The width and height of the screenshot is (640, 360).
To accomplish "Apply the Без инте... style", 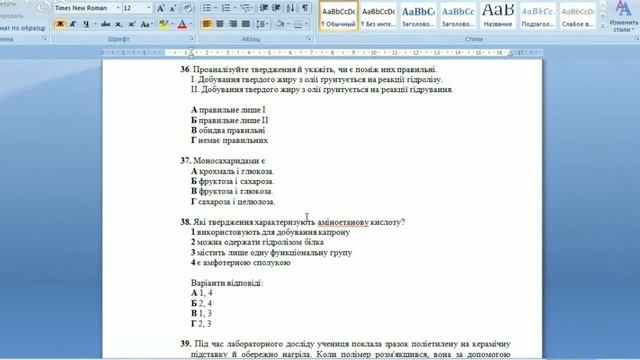I will 378,16.
